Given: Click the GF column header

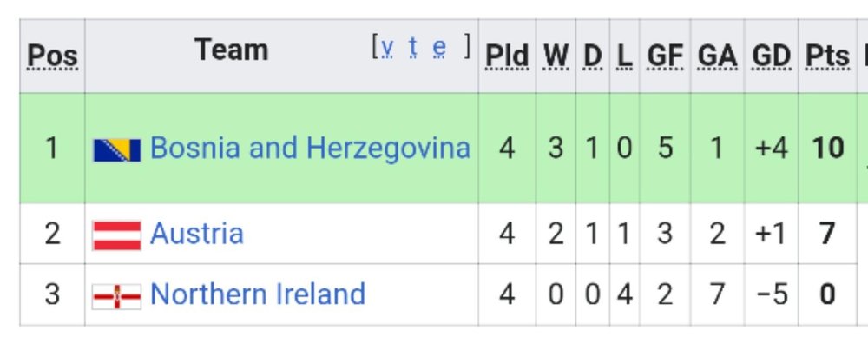Looking at the screenshot, I should (665, 56).
